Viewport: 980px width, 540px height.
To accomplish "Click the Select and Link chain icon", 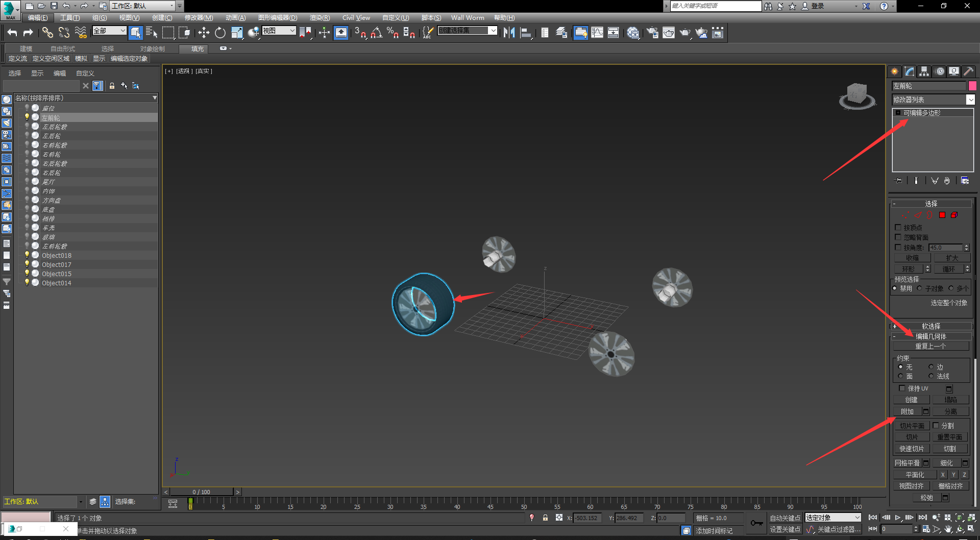I will [47, 33].
